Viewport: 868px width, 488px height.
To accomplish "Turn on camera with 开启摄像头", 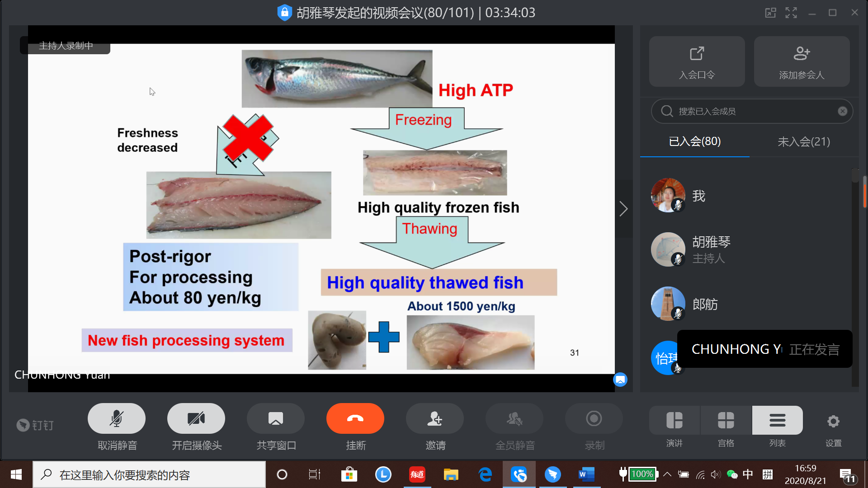I will coord(196,419).
